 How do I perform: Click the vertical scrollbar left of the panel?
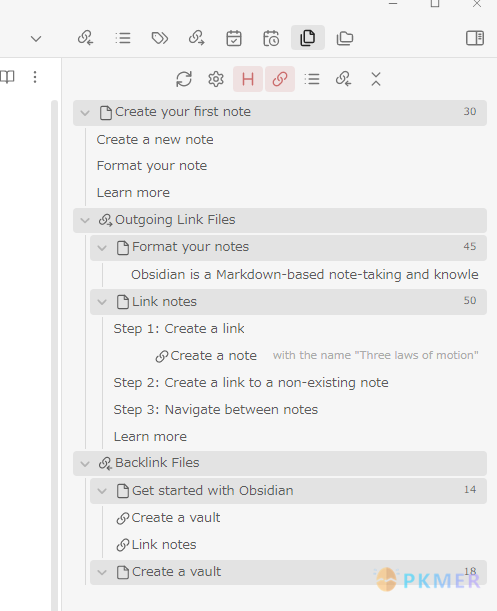click(55, 355)
